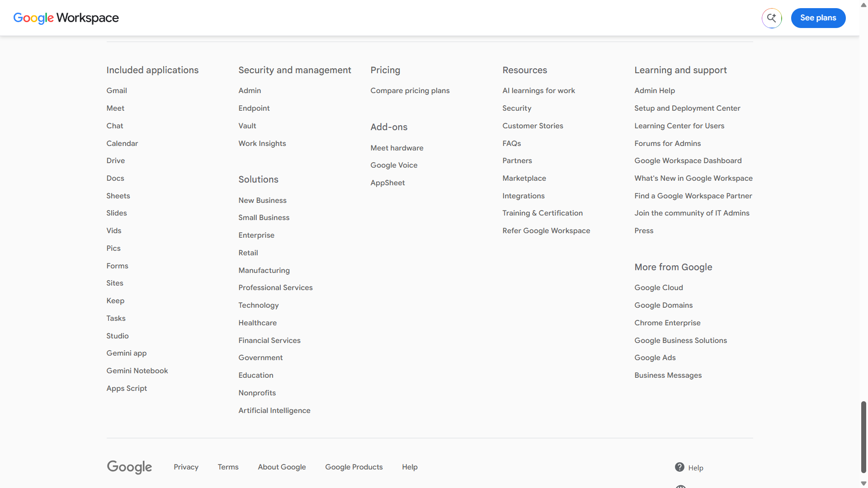Screen dimensions: 868x488
Task: Open the Retail link
Action: (x=248, y=253)
